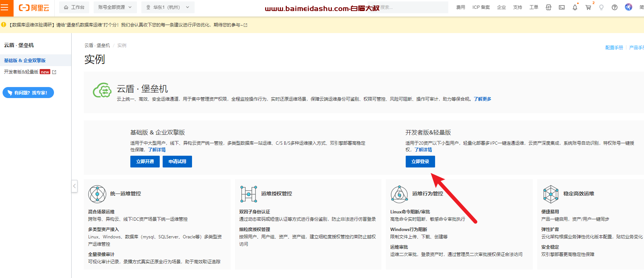Click 了解详情 under 基础版 & 企业双擎版
The height and width of the screenshot is (278, 644).
point(157,150)
